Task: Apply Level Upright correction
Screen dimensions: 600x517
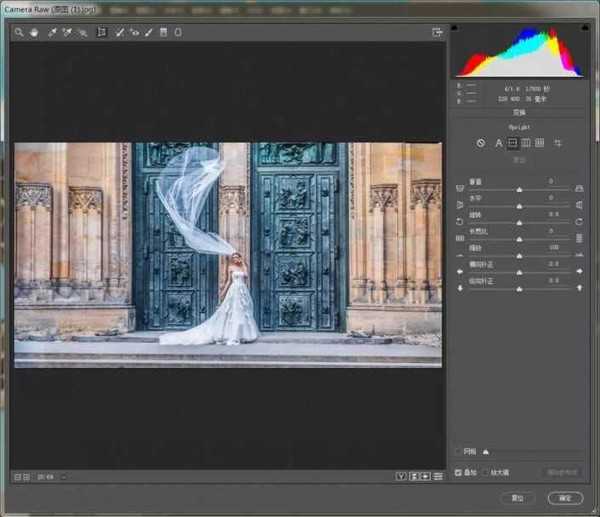Action: 512,143
